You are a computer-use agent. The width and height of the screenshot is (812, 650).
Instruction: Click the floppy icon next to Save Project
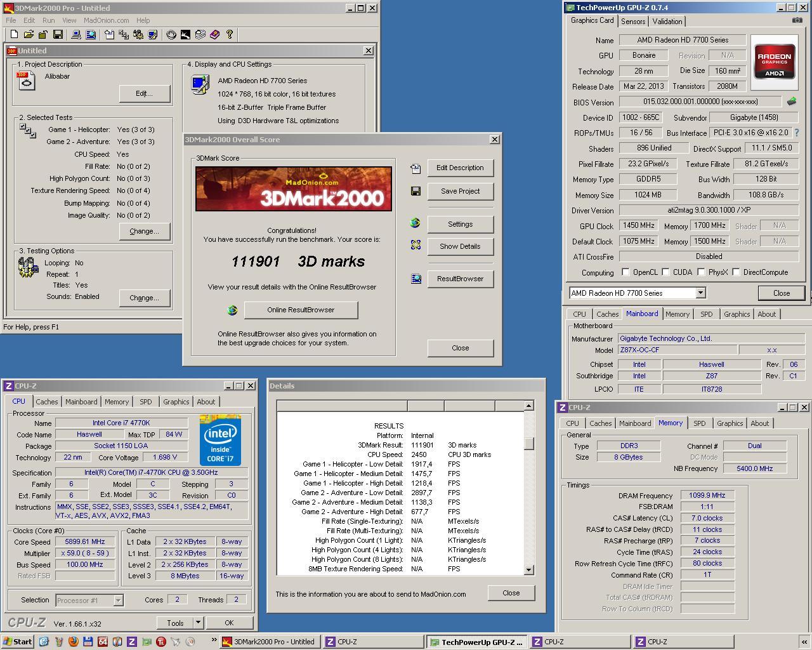click(416, 191)
